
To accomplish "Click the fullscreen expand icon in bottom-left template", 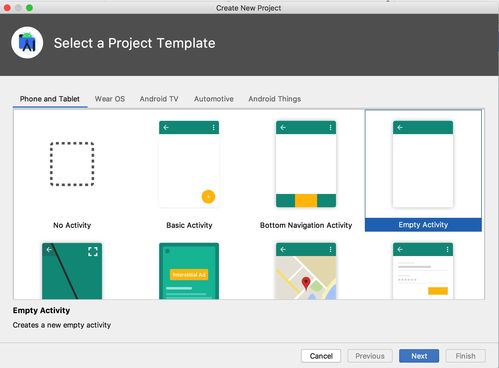I will [x=93, y=251].
